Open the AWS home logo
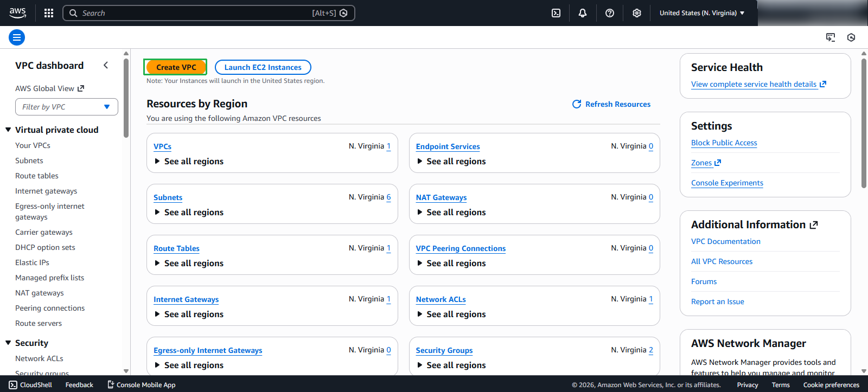 click(x=17, y=13)
